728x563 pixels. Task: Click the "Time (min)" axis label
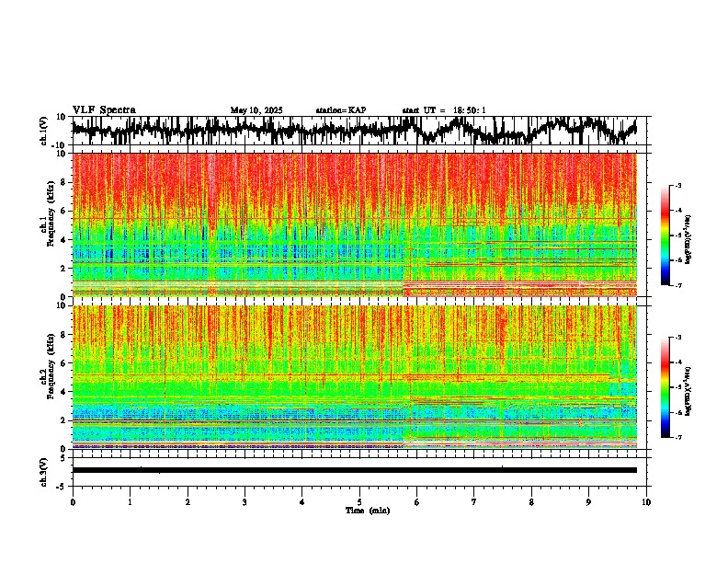368,511
